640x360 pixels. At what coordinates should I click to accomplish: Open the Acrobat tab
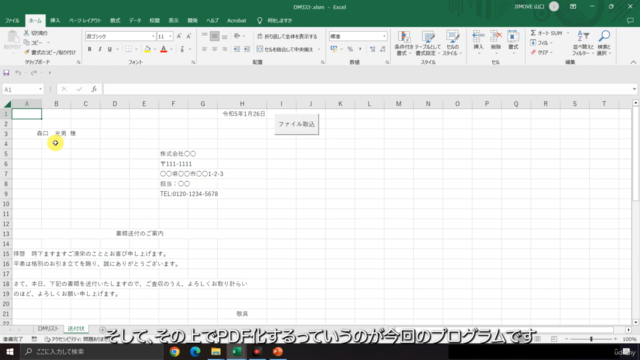pyautogui.click(x=236, y=20)
